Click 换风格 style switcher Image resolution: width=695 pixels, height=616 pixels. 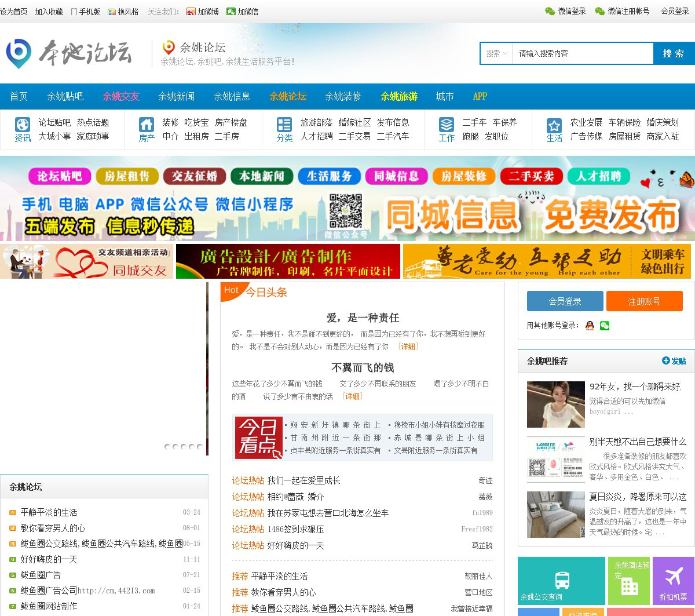(x=123, y=12)
